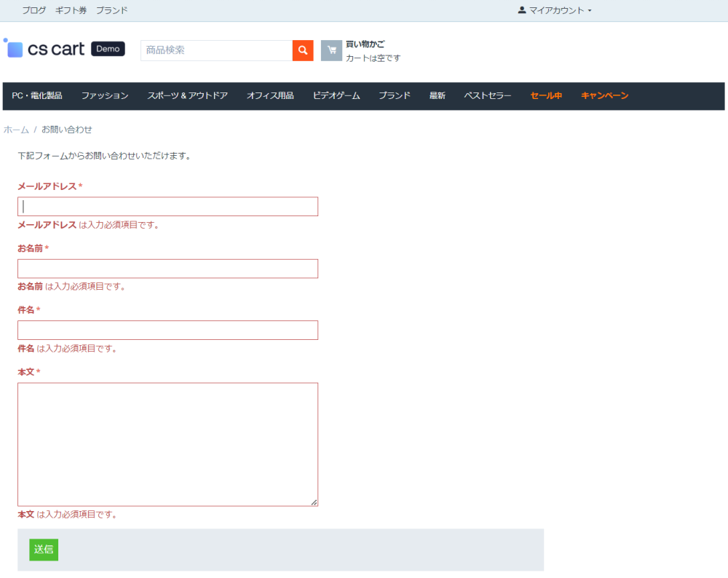Click in the 本文 textarea
Image resolution: width=728 pixels, height=578 pixels.
pos(167,444)
